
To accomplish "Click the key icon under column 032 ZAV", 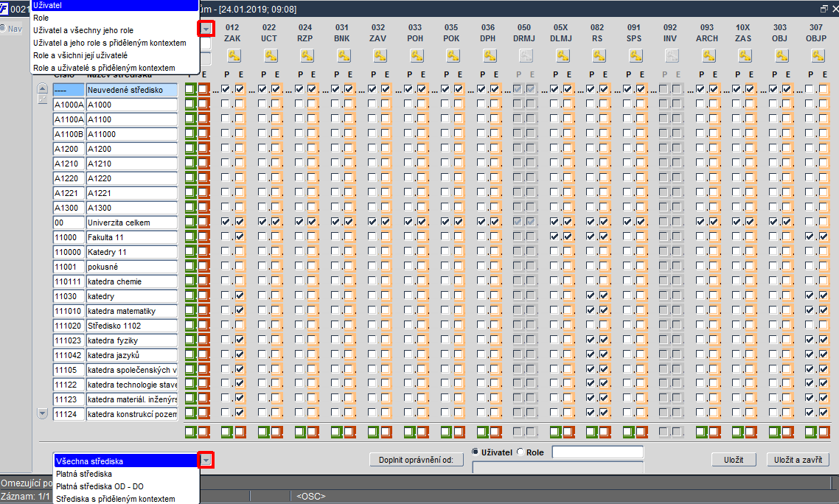I will pos(380,56).
